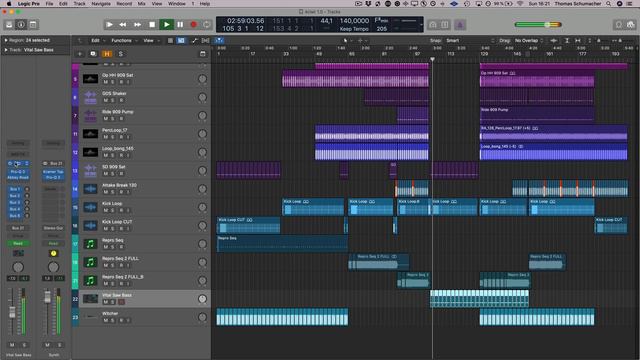Click Go to Beginning transport button

(109, 25)
